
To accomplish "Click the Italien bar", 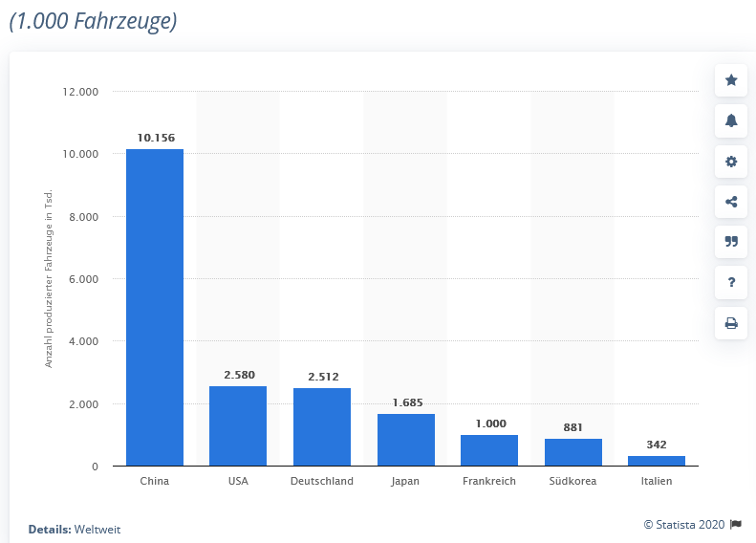I will coord(657,461).
